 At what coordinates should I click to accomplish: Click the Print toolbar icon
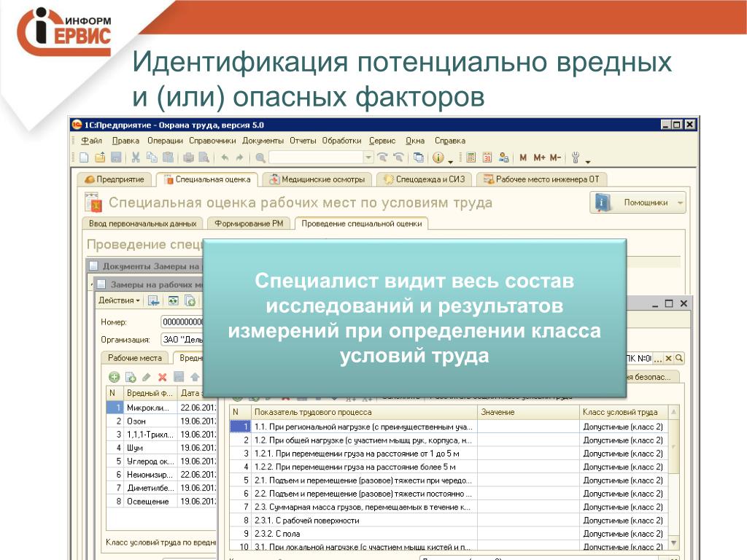pyautogui.click(x=189, y=157)
